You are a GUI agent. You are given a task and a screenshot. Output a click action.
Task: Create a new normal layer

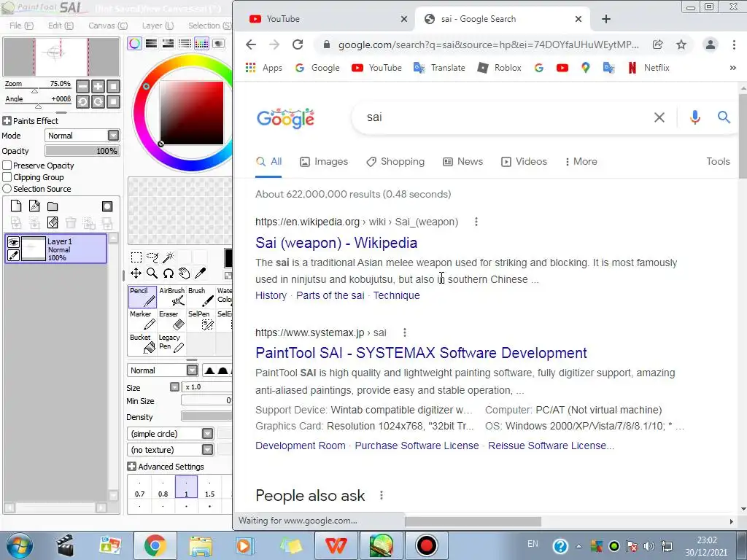pyautogui.click(x=16, y=206)
